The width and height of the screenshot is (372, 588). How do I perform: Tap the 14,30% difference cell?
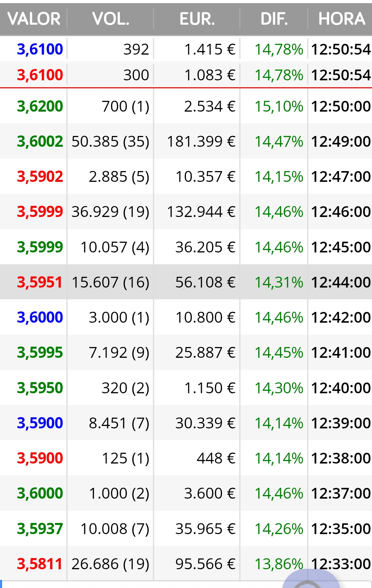(279, 388)
